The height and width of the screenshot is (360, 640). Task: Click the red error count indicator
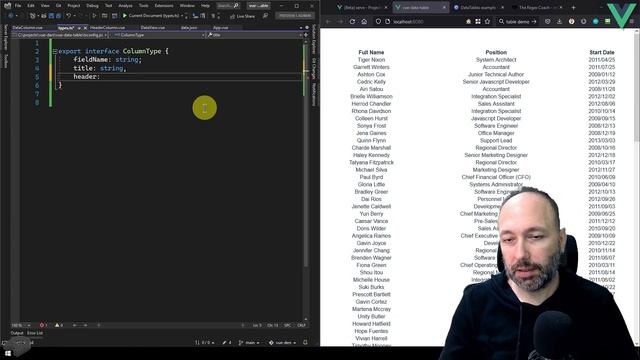[43, 325]
